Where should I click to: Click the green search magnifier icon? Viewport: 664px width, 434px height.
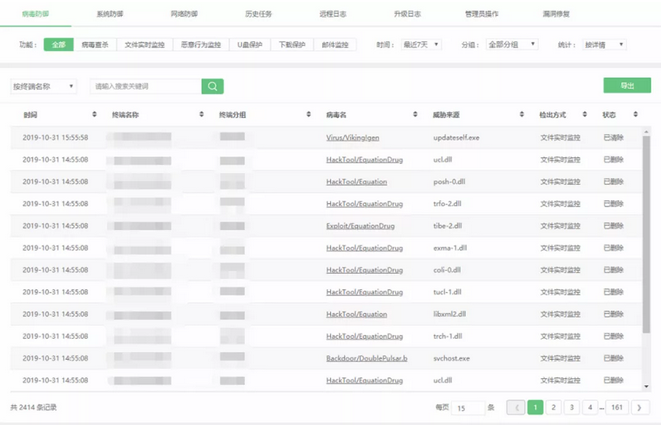pos(212,87)
